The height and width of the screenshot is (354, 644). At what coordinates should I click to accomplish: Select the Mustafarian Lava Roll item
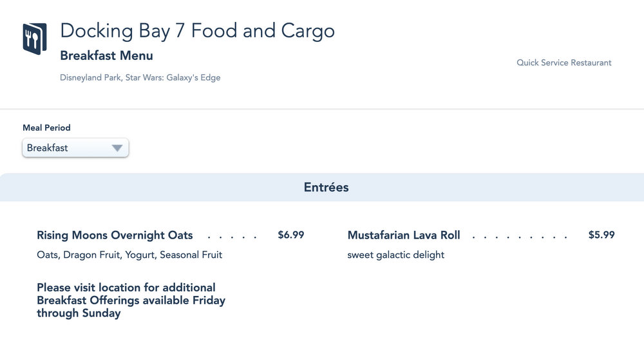404,235
